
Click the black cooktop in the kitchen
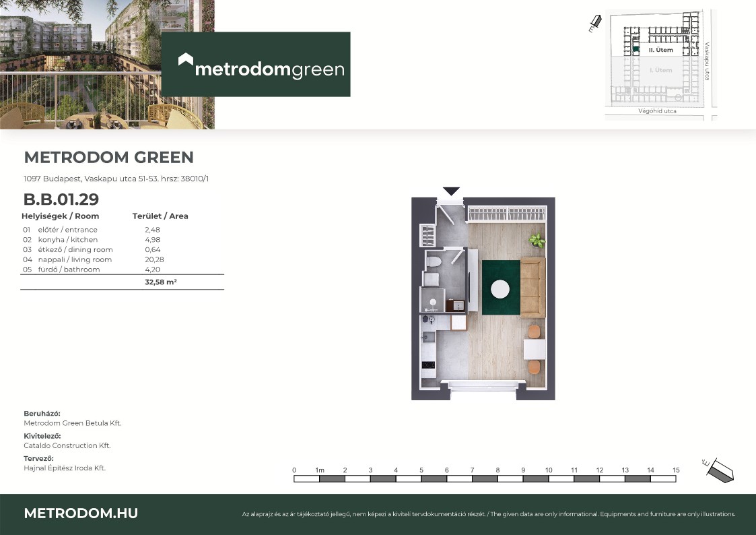click(427, 365)
